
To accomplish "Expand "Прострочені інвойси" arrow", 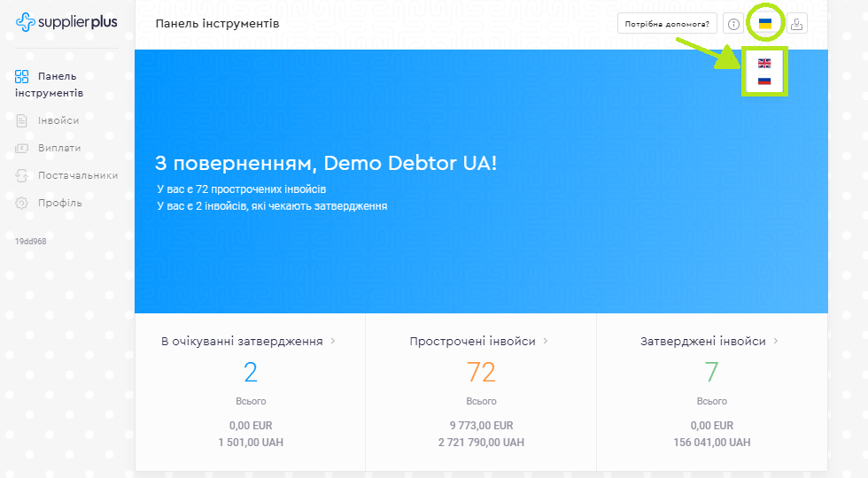I will [546, 341].
